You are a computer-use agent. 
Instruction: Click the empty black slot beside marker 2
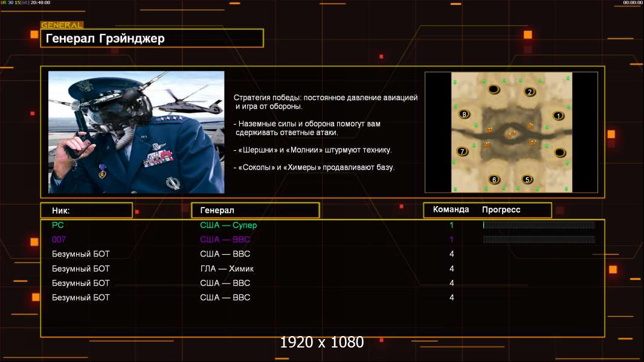(494, 89)
